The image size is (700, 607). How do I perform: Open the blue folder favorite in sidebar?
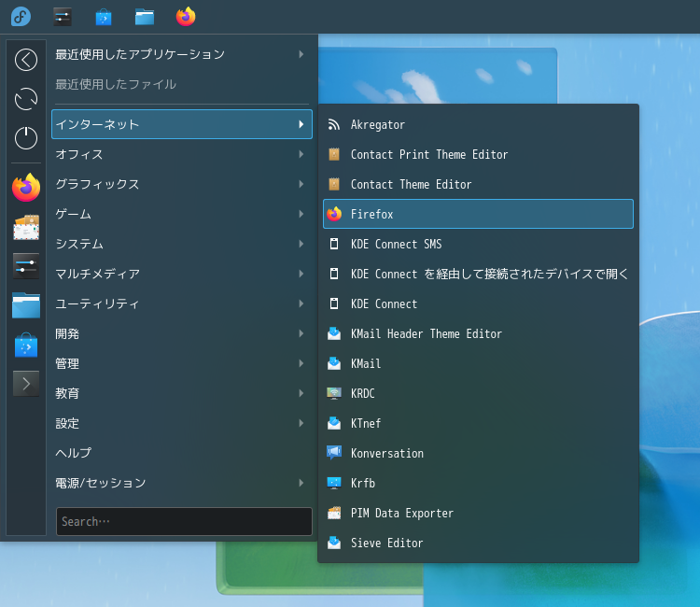point(26,305)
